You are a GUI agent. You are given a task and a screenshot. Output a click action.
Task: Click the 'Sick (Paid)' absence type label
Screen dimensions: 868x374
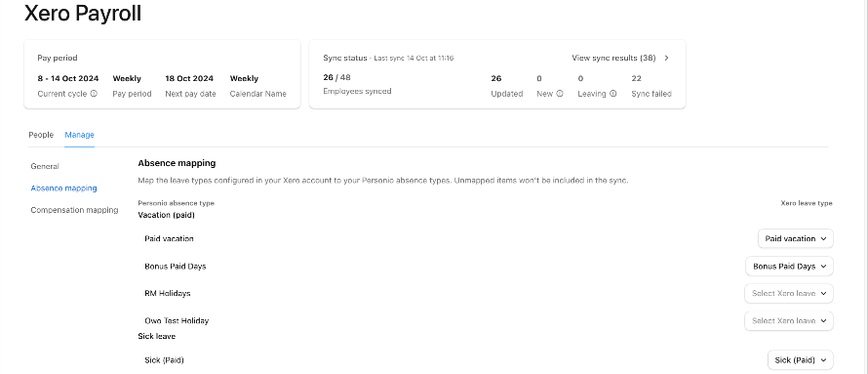click(x=164, y=360)
